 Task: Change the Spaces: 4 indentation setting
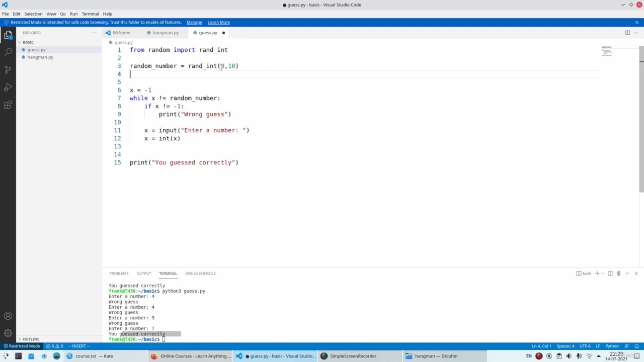tap(565, 346)
